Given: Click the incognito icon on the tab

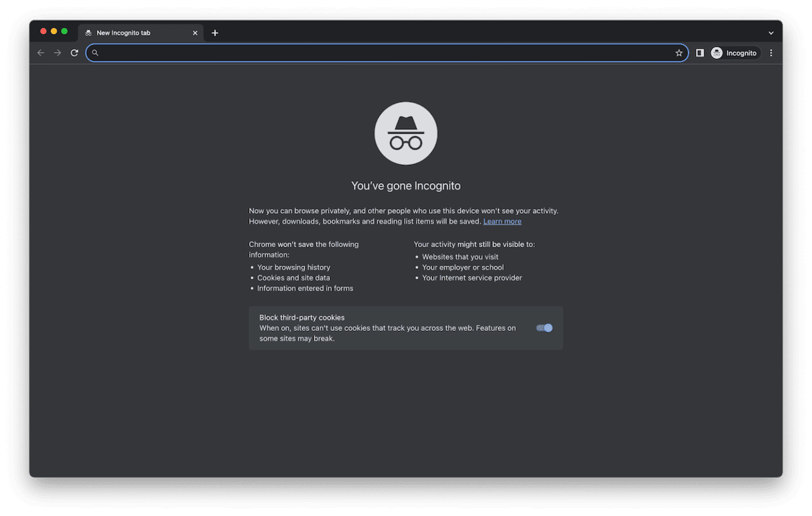Looking at the screenshot, I should coord(88,33).
